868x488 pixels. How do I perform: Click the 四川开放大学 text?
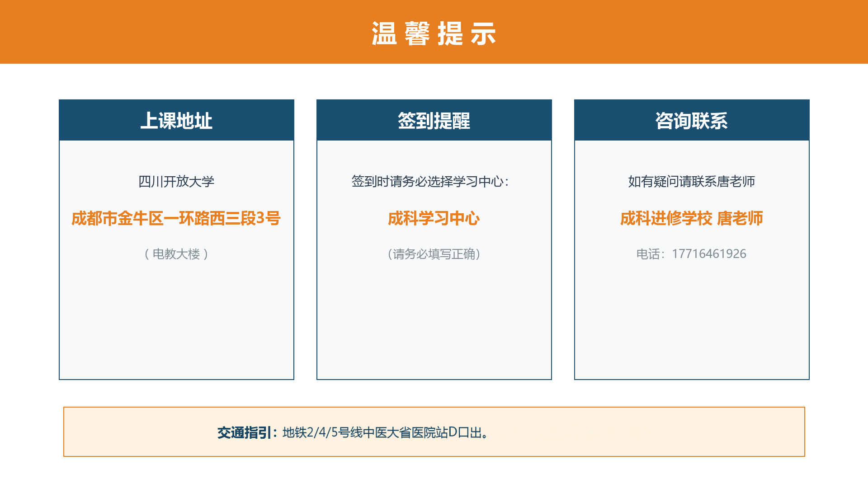[176, 182]
